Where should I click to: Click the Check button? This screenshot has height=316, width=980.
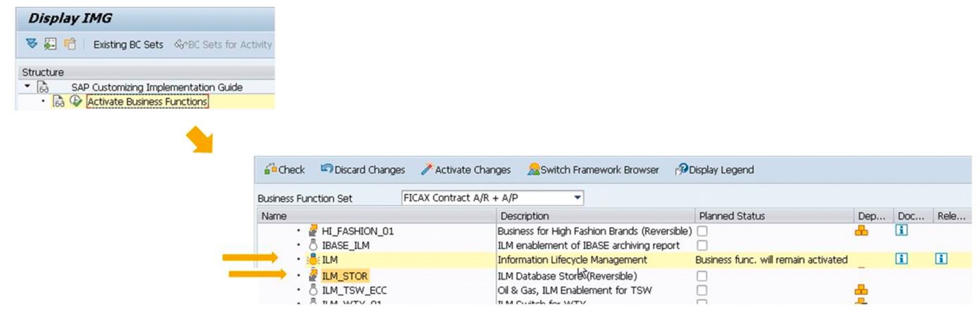coord(285,169)
